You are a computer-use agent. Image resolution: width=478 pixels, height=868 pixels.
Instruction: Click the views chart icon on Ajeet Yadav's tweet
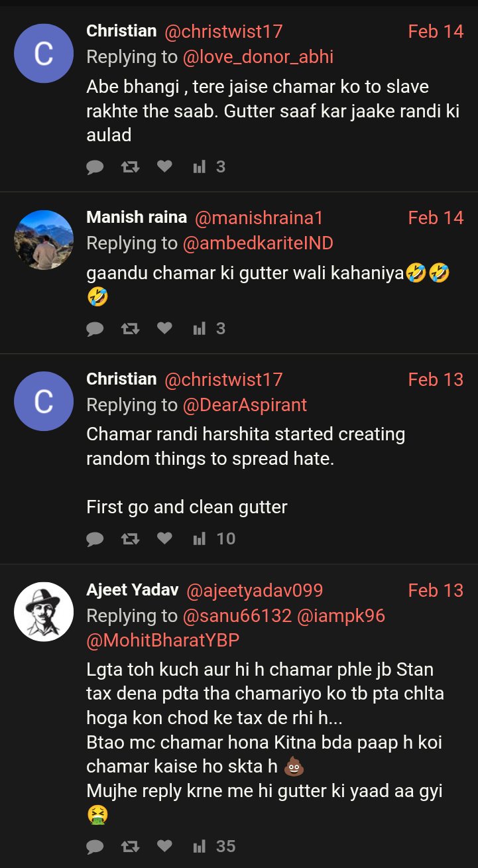tap(199, 846)
